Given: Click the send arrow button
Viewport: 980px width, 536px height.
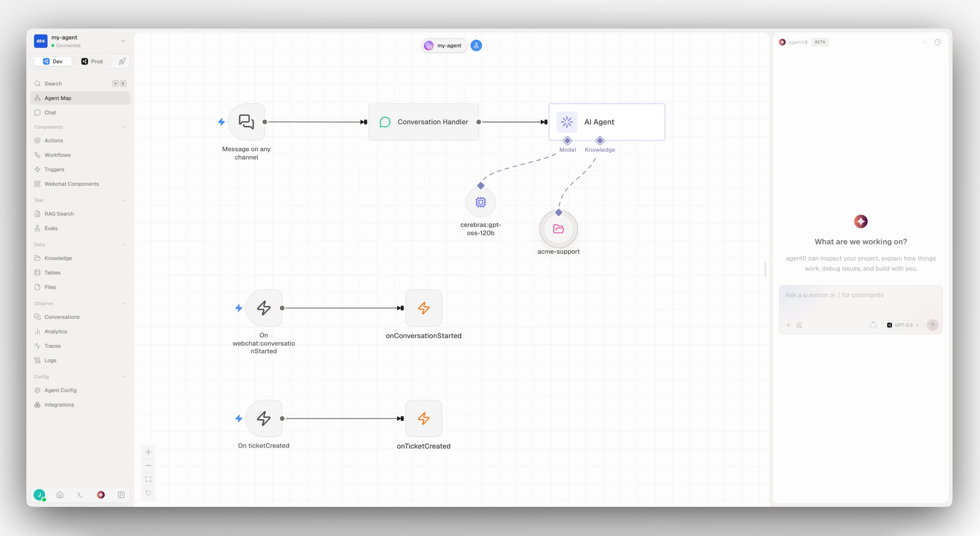Looking at the screenshot, I should click(933, 325).
